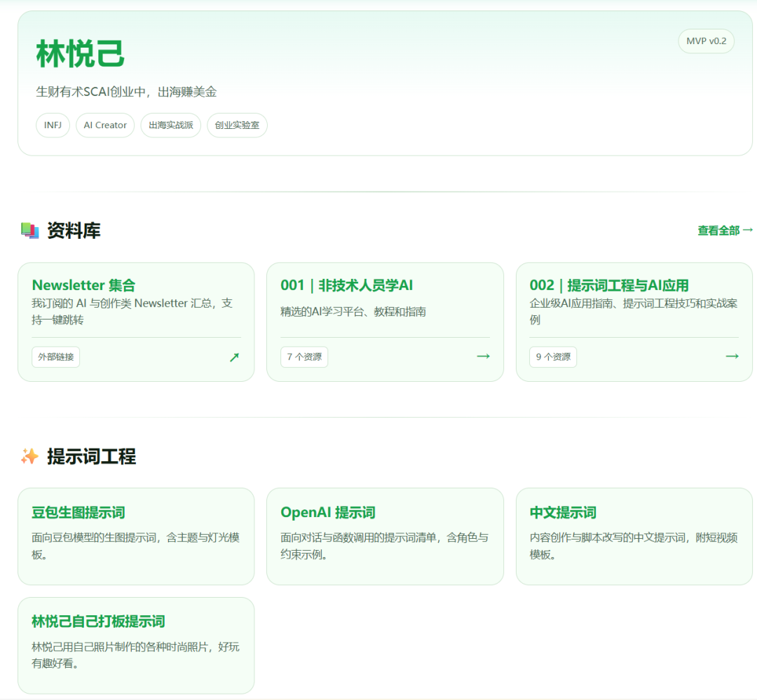The image size is (757, 700).
Task: Click the books icon beside 资料库 heading
Action: click(30, 231)
